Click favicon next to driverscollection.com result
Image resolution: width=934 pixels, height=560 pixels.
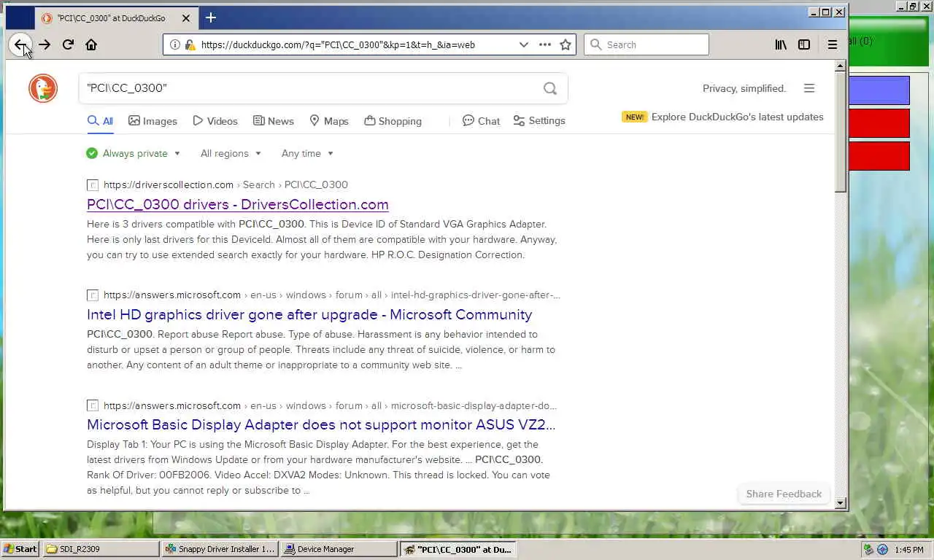click(93, 185)
